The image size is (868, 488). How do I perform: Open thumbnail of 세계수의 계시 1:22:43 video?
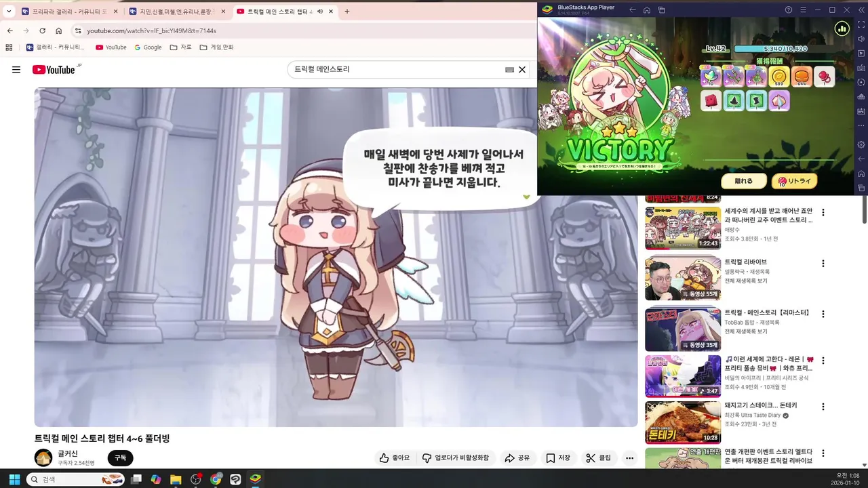(x=683, y=228)
